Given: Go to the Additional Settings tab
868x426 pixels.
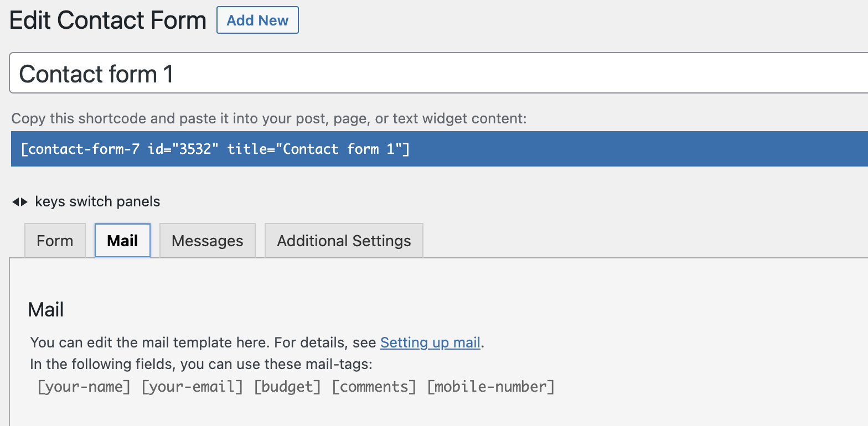Looking at the screenshot, I should pyautogui.click(x=344, y=241).
